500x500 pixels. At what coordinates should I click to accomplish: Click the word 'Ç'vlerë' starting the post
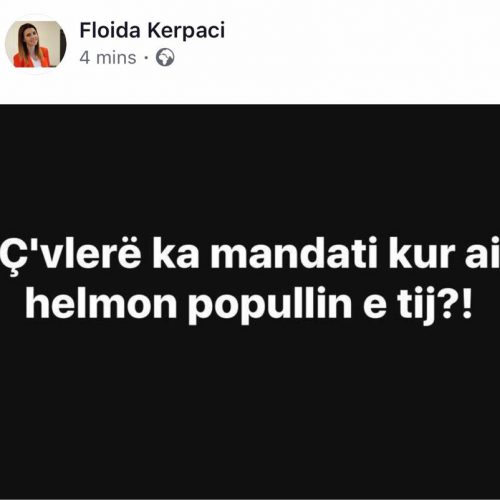(x=71, y=254)
